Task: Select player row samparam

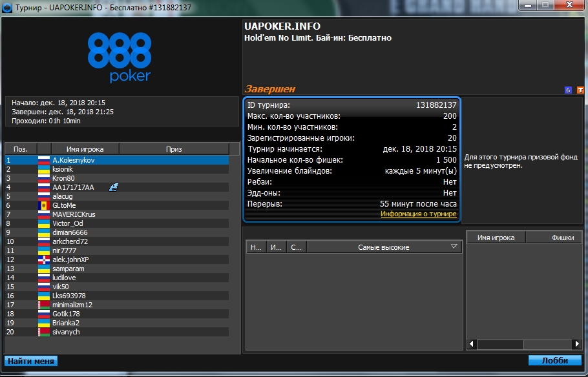Action: click(117, 269)
